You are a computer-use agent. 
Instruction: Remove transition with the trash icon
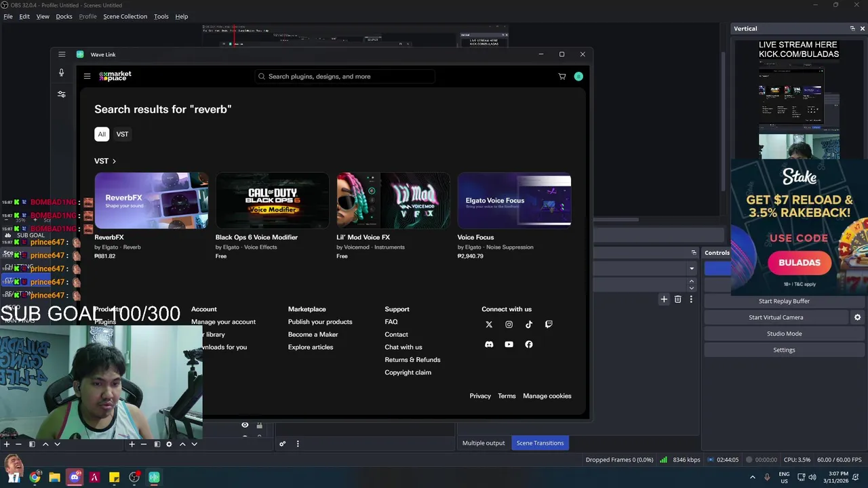pyautogui.click(x=677, y=299)
